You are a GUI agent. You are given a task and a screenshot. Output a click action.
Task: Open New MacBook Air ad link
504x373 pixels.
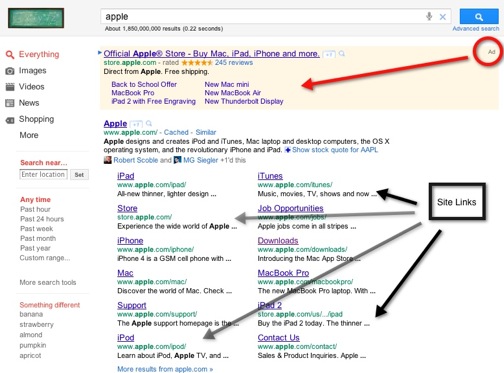(x=233, y=93)
